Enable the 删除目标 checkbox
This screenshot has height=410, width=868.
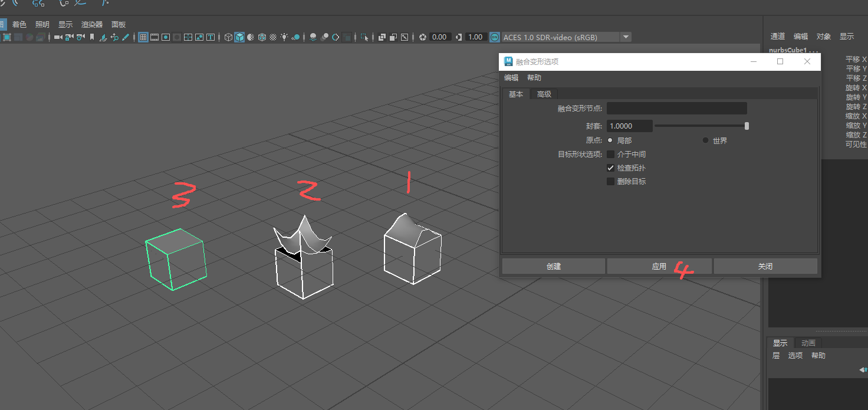[611, 182]
